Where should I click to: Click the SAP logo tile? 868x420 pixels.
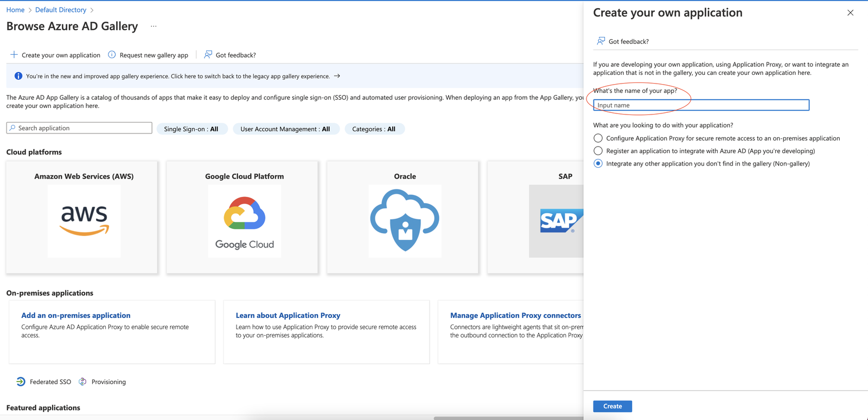point(557,221)
